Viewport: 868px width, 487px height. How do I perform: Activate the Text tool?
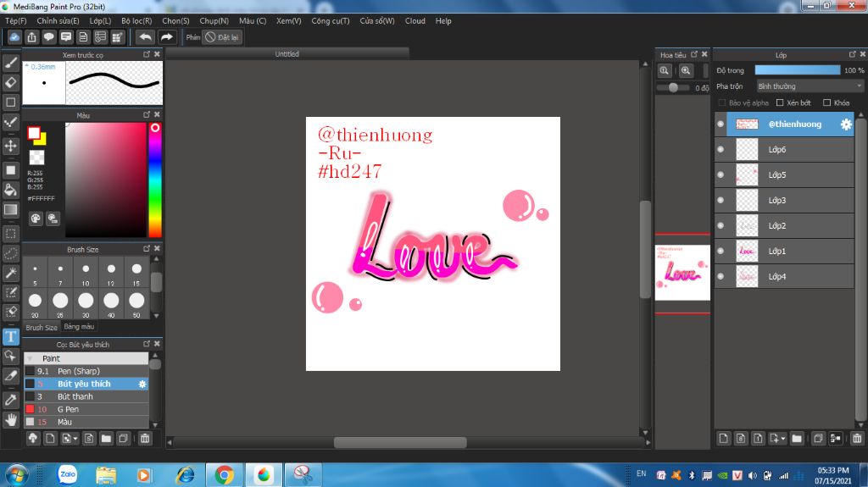[x=11, y=336]
